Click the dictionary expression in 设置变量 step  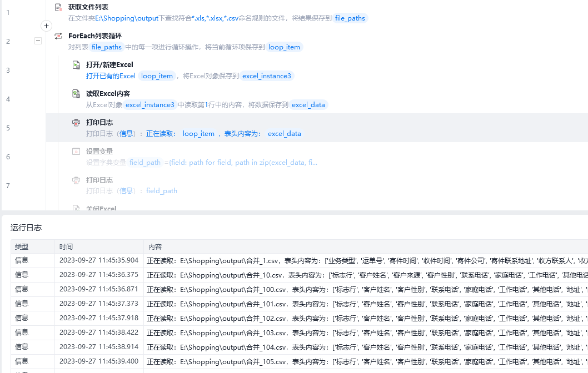point(241,163)
